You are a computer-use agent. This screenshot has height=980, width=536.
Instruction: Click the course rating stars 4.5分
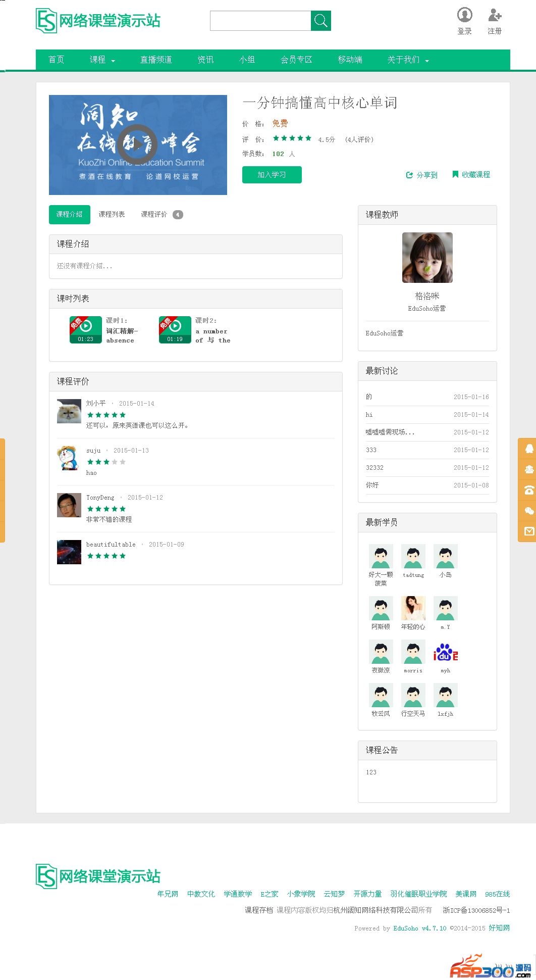[x=292, y=138]
